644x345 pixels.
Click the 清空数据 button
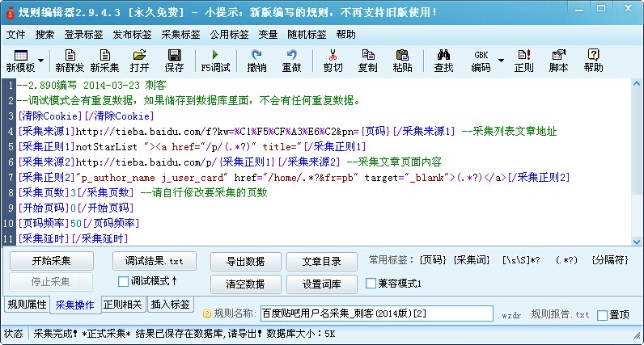(246, 284)
